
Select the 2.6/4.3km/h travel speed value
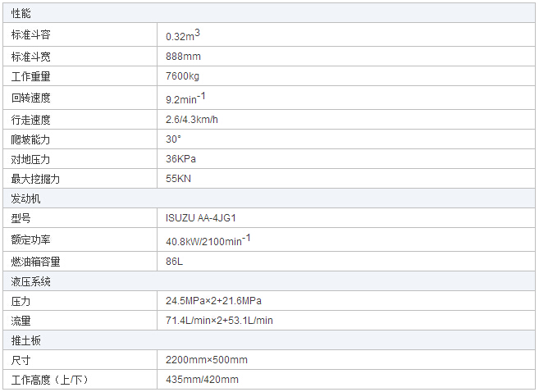click(x=192, y=119)
